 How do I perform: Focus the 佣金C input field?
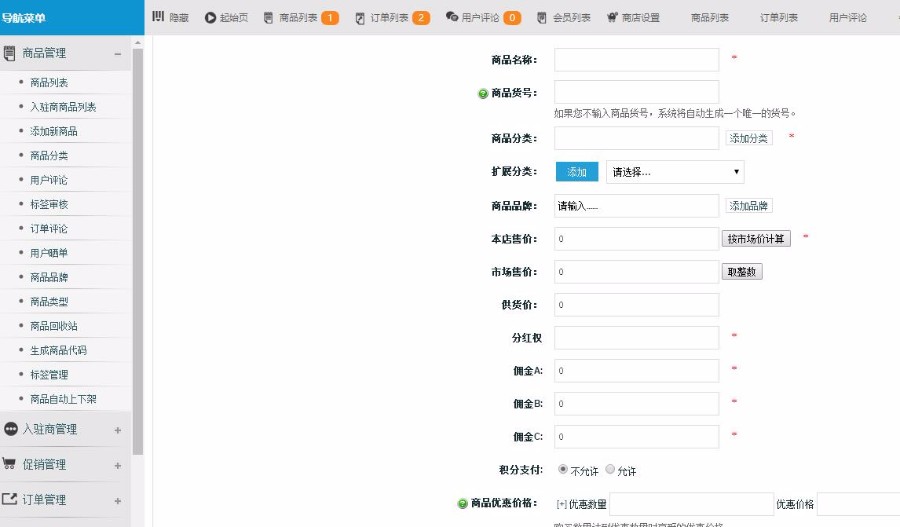point(636,437)
